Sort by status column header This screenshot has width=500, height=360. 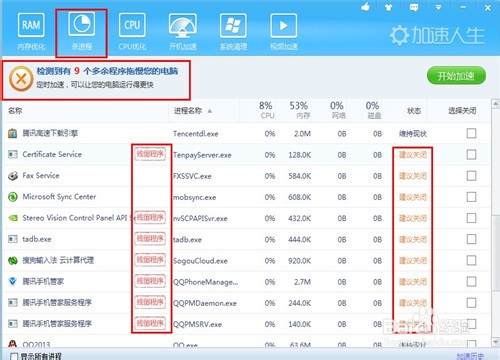coord(414,111)
